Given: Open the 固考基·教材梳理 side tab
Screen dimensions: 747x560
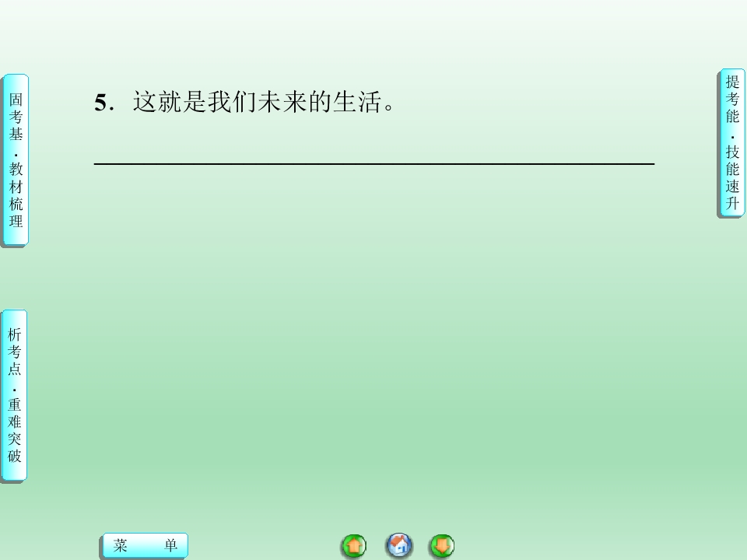Looking at the screenshot, I should [x=16, y=160].
